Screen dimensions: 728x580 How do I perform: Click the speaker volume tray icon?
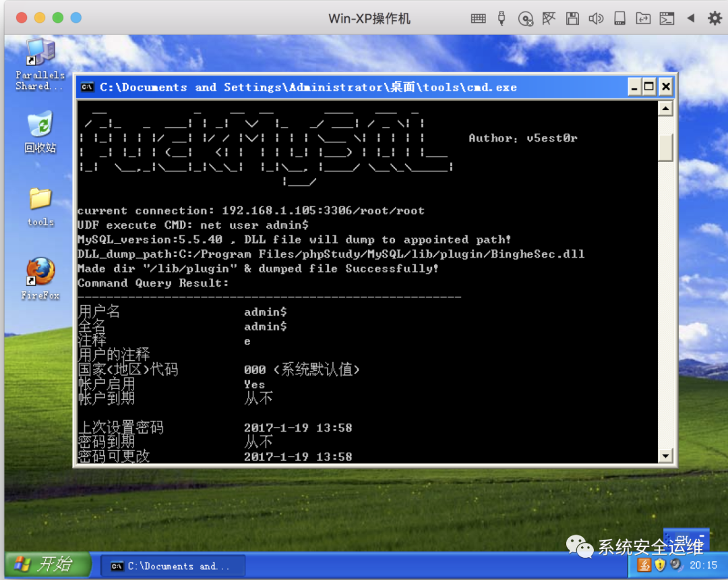pyautogui.click(x=675, y=564)
